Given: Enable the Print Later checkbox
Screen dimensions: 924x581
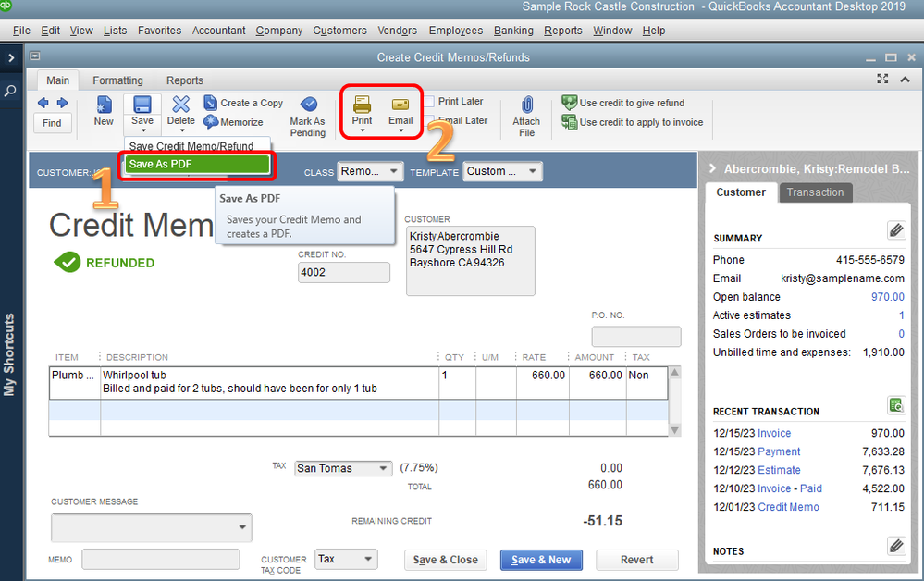Looking at the screenshot, I should tap(429, 102).
